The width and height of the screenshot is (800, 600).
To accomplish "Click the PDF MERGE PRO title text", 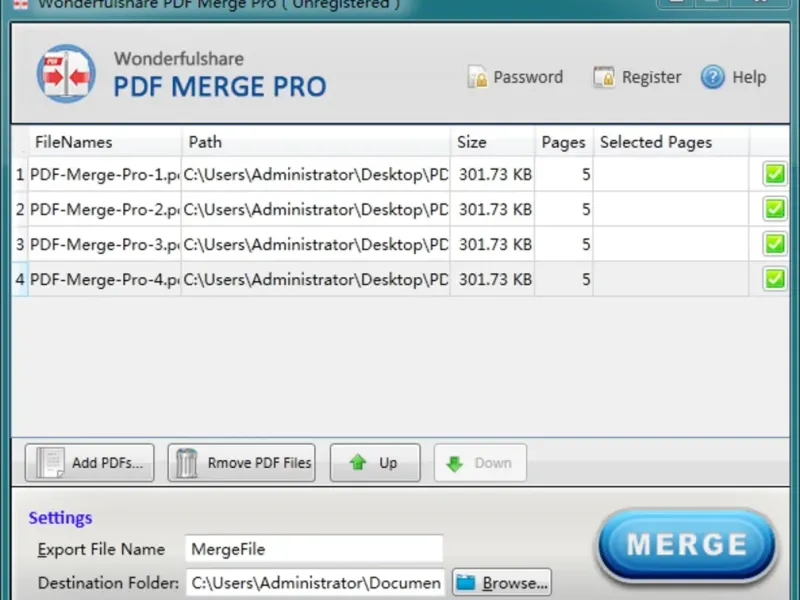I will tap(219, 86).
